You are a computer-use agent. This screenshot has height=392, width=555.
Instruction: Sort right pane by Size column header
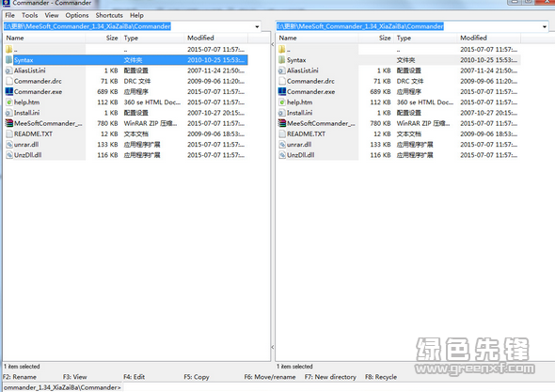376,38
